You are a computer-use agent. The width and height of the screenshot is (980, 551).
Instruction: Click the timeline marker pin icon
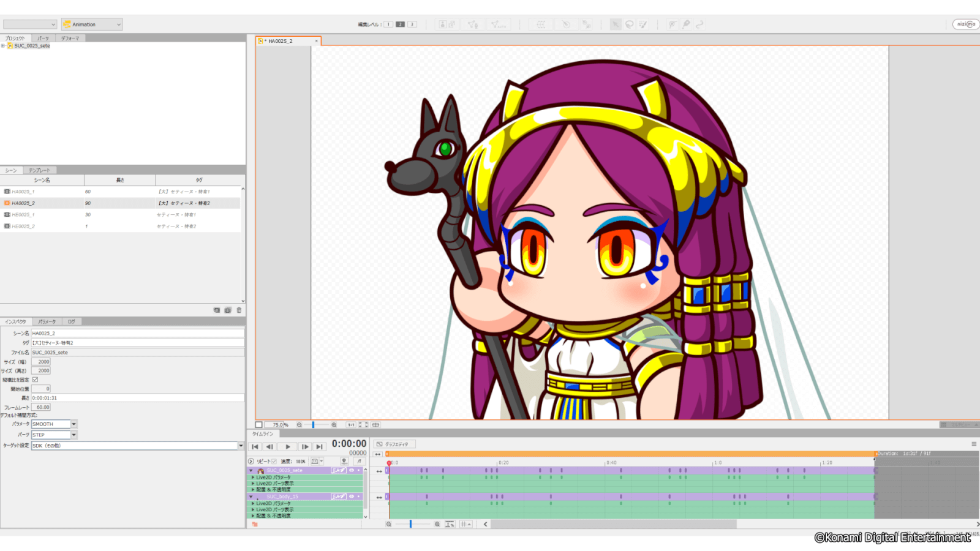coord(344,461)
